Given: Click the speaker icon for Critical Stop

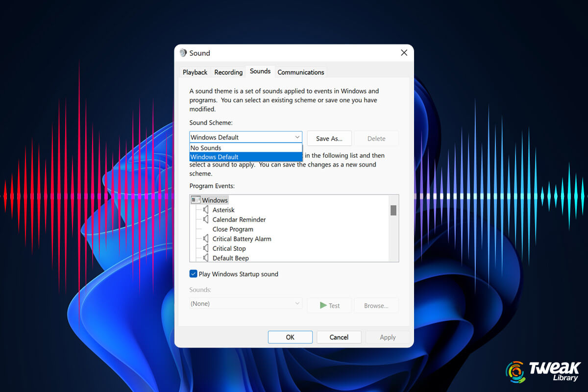Looking at the screenshot, I should coord(206,248).
